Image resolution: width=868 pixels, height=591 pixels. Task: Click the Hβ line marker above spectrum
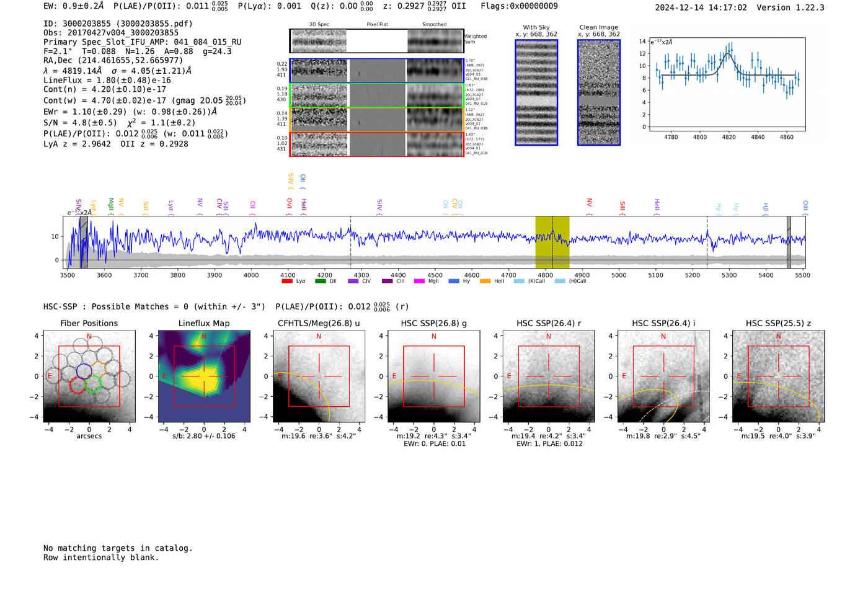[x=766, y=207]
